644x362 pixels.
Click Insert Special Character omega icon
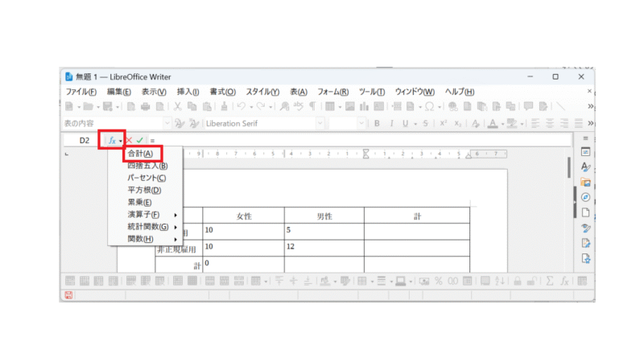point(430,107)
